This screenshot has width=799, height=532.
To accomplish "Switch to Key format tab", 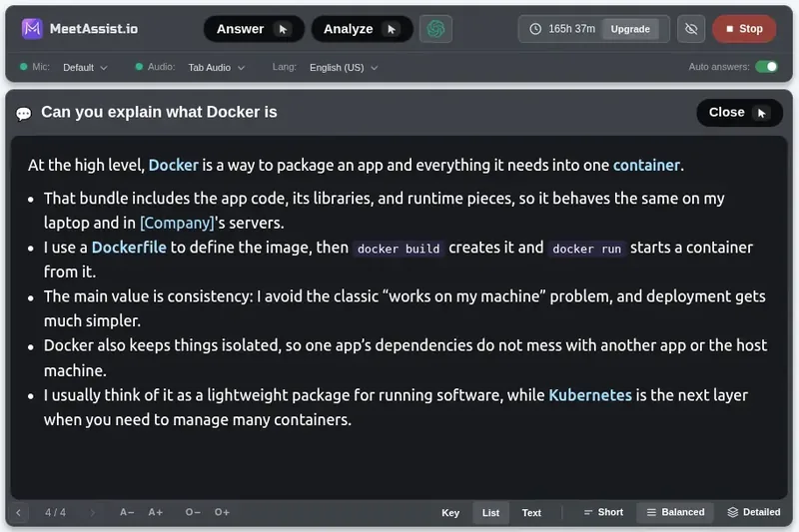I will click(450, 513).
